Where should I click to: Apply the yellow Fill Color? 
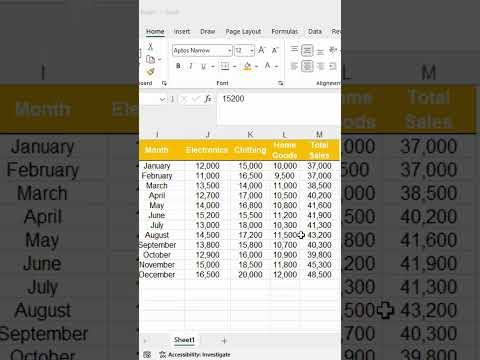pos(247,66)
